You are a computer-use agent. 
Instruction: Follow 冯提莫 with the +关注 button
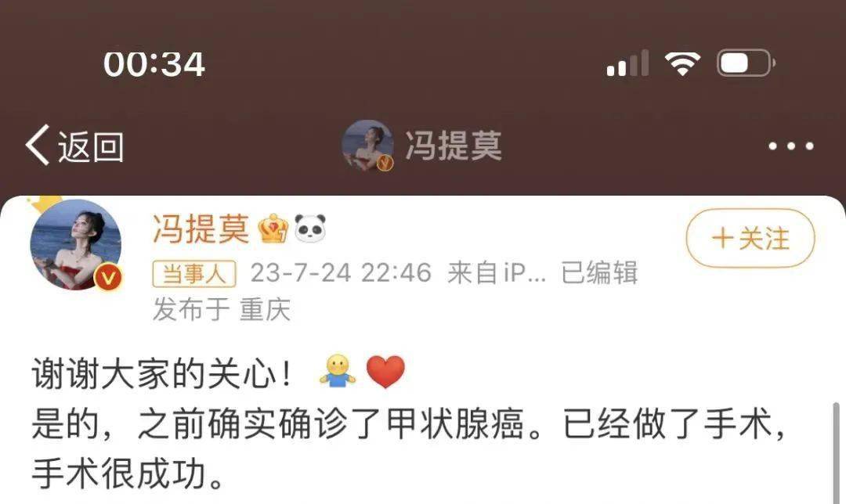[x=750, y=238]
